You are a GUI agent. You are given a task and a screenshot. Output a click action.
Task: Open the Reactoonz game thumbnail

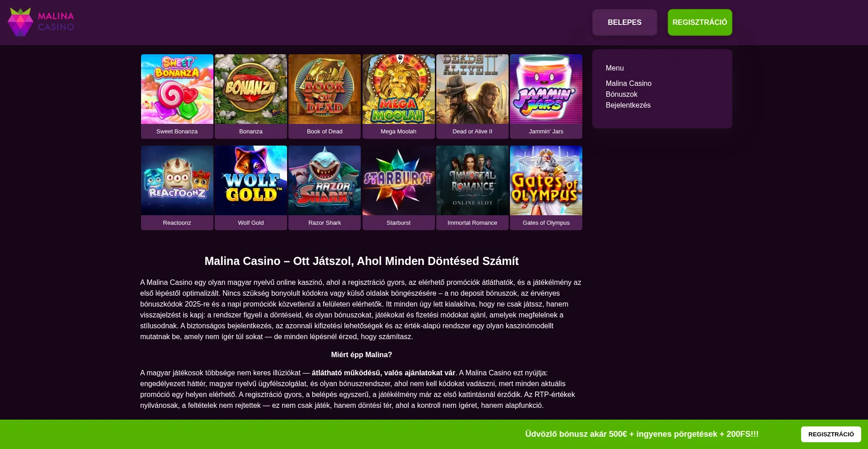tap(177, 180)
